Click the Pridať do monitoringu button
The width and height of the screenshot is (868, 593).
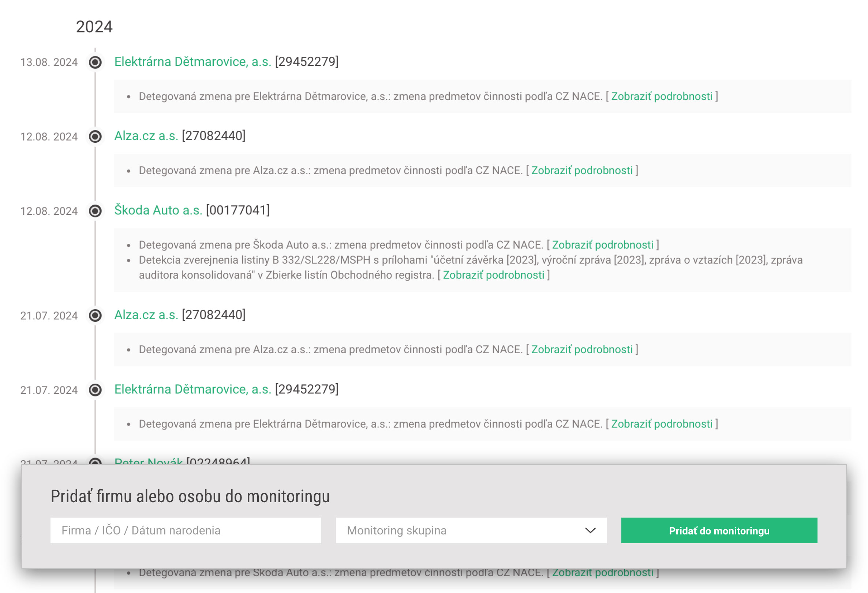point(719,530)
